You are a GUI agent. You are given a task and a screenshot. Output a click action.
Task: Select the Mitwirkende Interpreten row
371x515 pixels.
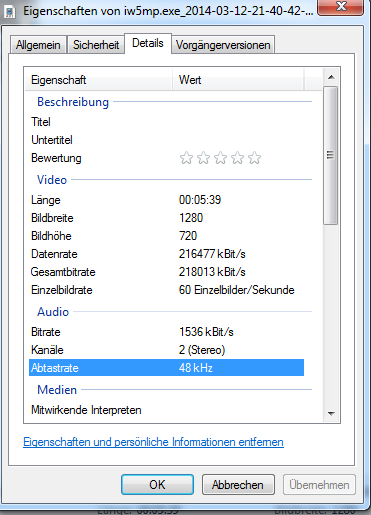[166, 410]
